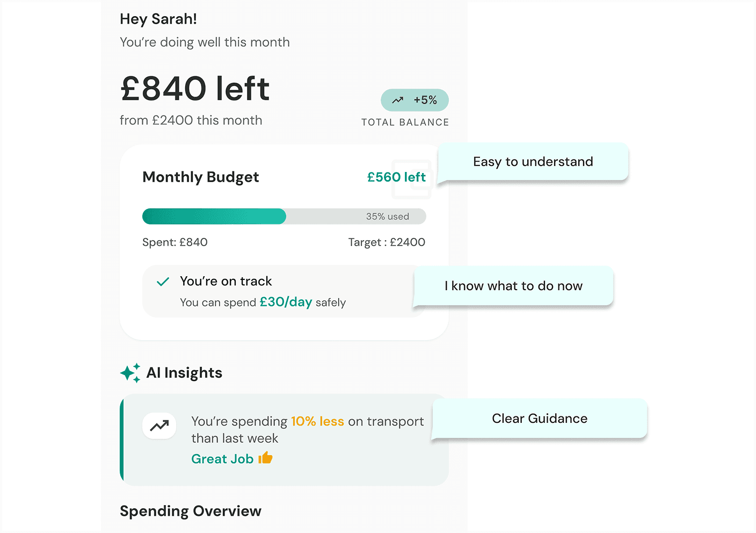Click the £560 left amount
The width and height of the screenshot is (756, 533).
[x=396, y=177]
